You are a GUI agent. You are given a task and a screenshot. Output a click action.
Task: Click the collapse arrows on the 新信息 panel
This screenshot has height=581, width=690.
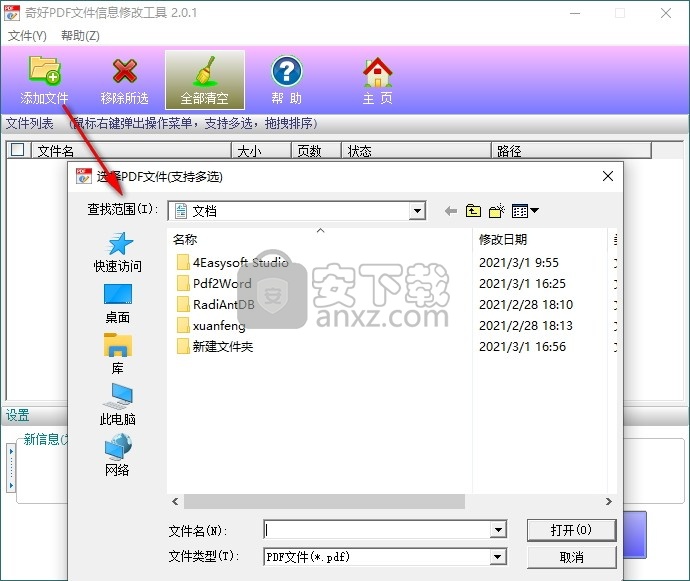coord(11,468)
